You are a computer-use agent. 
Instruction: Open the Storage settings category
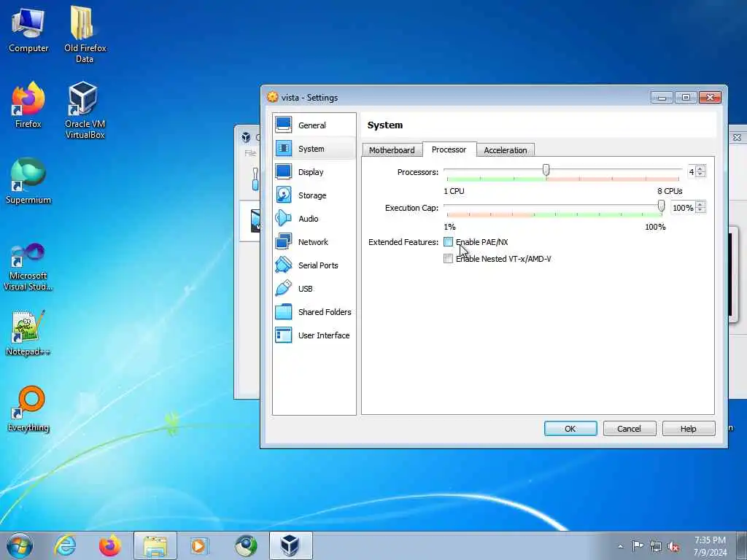pos(314,195)
